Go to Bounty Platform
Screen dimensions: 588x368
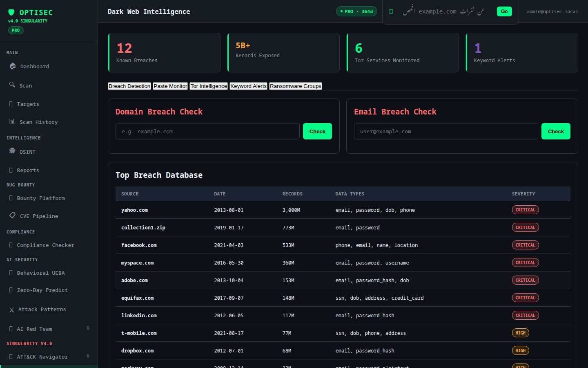coord(49,198)
